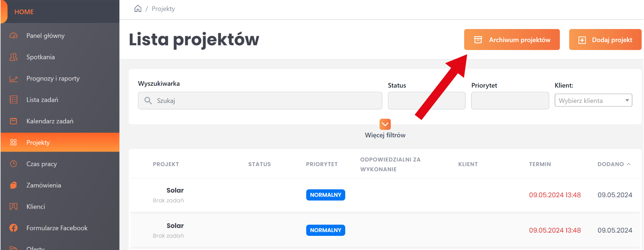Screen dimensions: 644x250
Task: Click the Spotkania people icon
Action: 14,57
